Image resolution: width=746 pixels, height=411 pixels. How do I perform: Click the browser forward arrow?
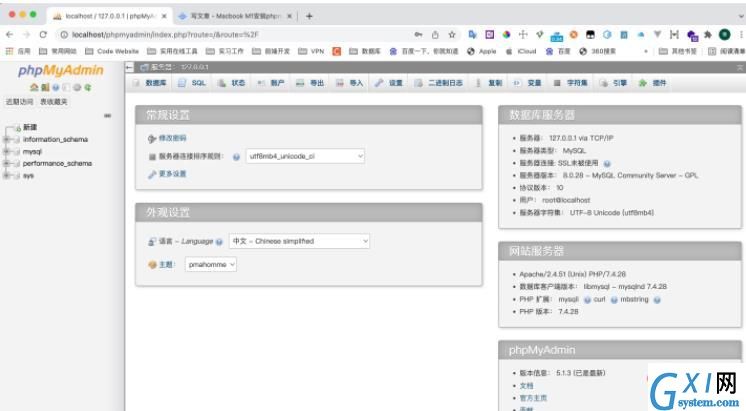(x=26, y=35)
